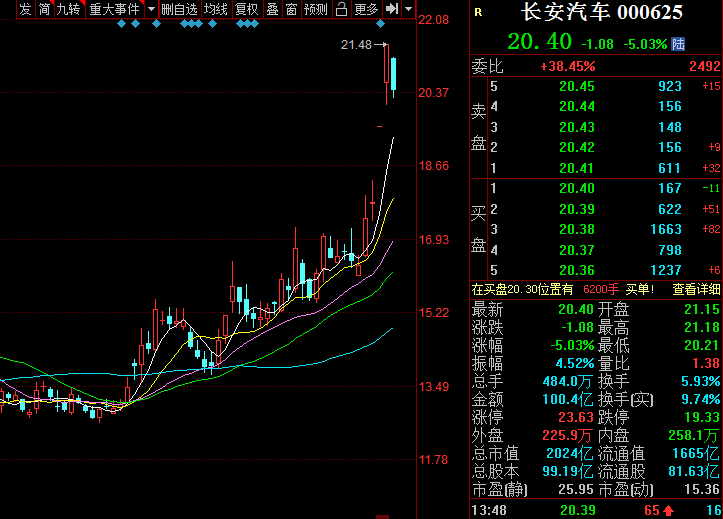Image resolution: width=723 pixels, height=519 pixels.
Task: Click 振幅 value 4.52%
Action: click(x=575, y=363)
